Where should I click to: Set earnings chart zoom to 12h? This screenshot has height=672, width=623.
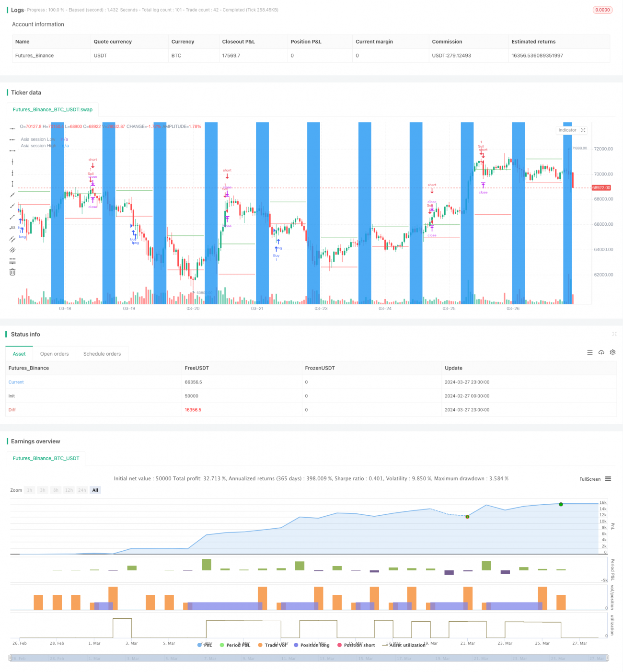coord(69,490)
